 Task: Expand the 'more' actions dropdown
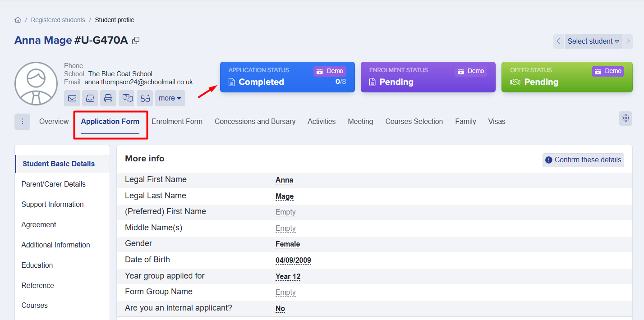pos(170,98)
